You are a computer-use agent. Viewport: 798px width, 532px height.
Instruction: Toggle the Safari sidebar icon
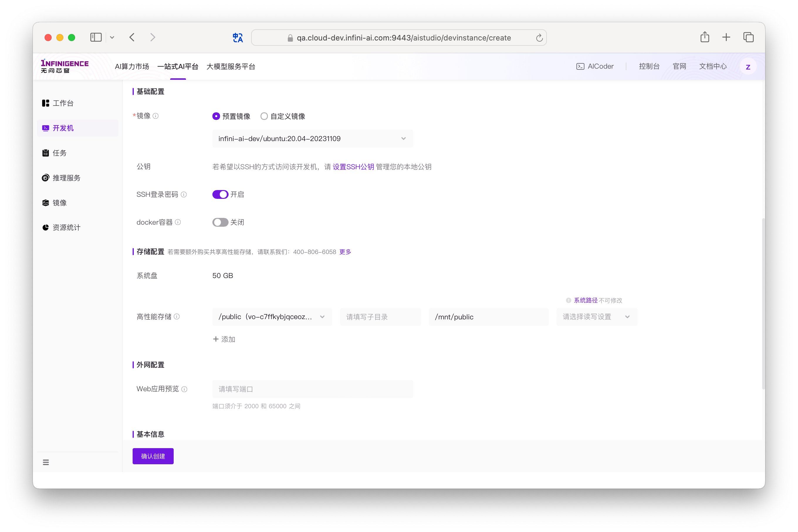pyautogui.click(x=96, y=37)
